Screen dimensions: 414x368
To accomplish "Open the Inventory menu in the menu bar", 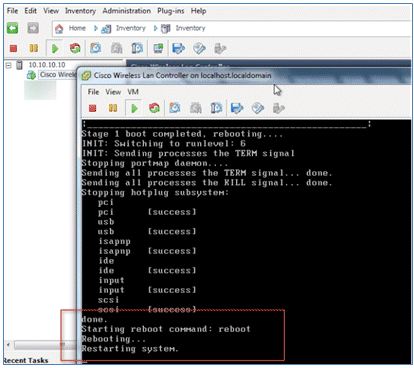I will [80, 11].
